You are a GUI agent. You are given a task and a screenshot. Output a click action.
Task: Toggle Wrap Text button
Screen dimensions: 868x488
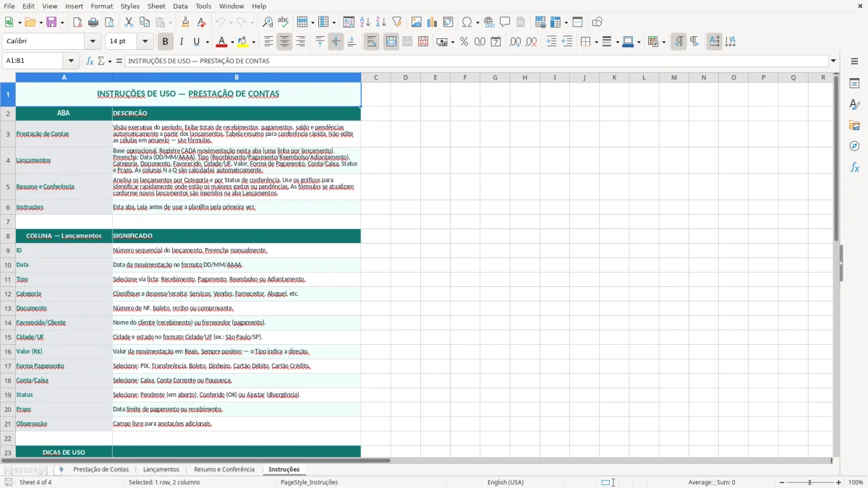click(x=372, y=42)
